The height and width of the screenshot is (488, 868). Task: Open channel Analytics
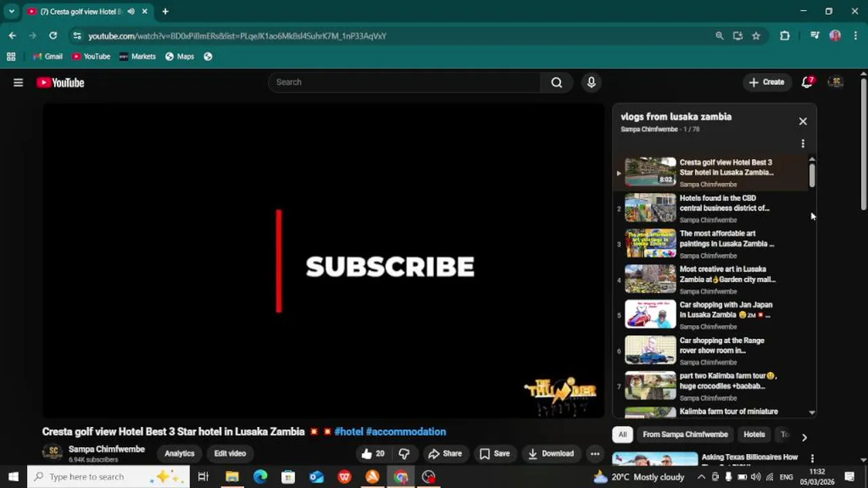[x=180, y=454]
